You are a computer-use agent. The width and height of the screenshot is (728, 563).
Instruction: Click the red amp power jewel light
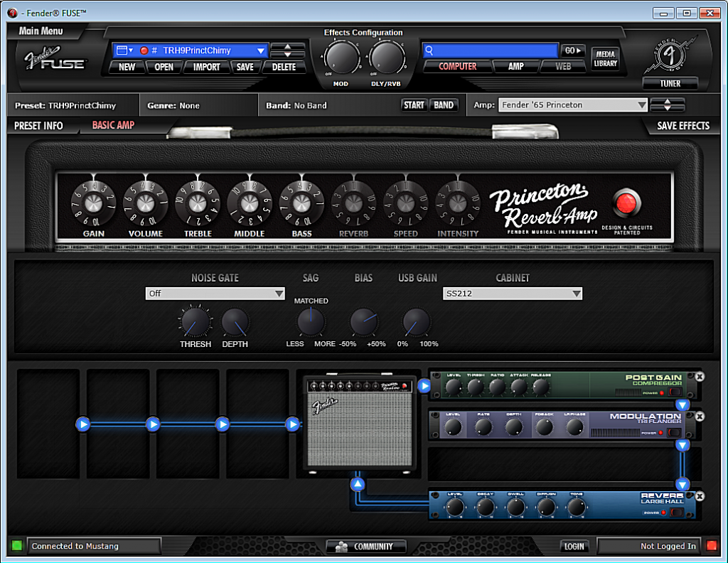click(626, 203)
